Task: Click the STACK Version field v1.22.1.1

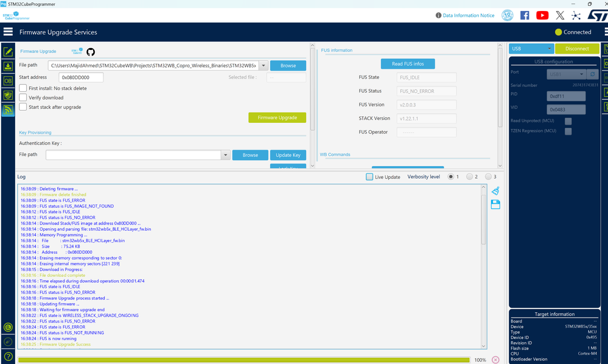Action: click(x=427, y=119)
